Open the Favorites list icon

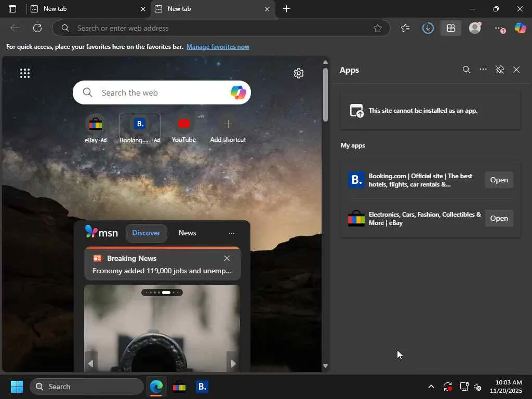405,28
